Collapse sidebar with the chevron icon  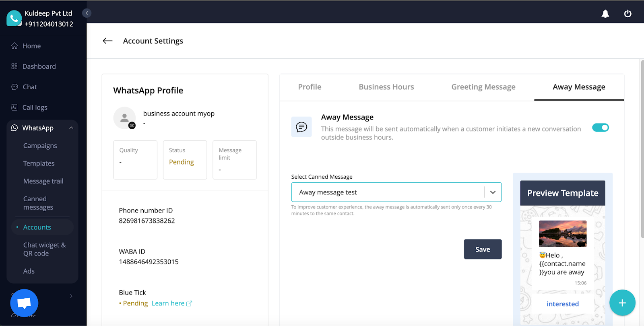point(87,13)
